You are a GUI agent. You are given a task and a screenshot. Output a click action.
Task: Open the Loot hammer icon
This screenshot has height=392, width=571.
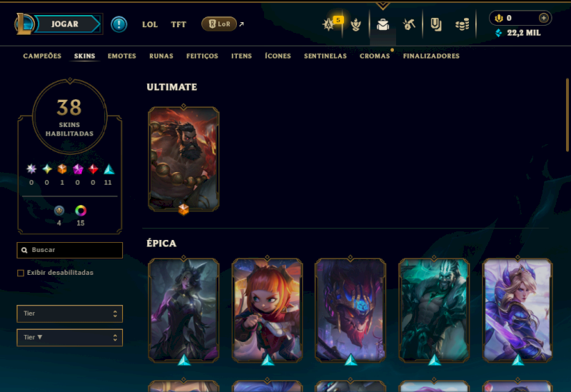[409, 24]
